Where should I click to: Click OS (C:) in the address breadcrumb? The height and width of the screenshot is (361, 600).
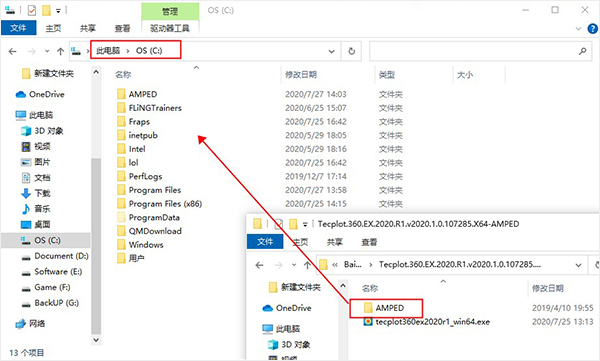coord(149,51)
